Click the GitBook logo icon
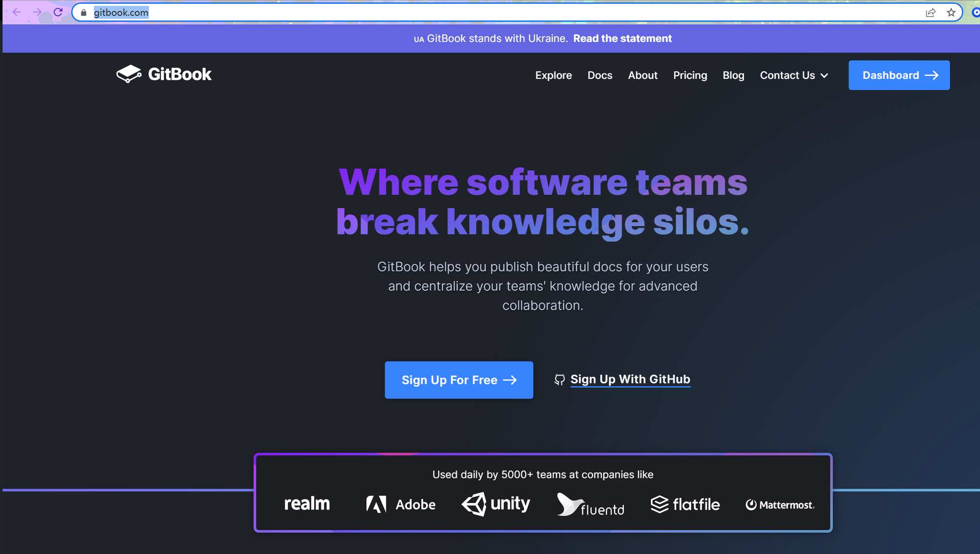 point(129,74)
